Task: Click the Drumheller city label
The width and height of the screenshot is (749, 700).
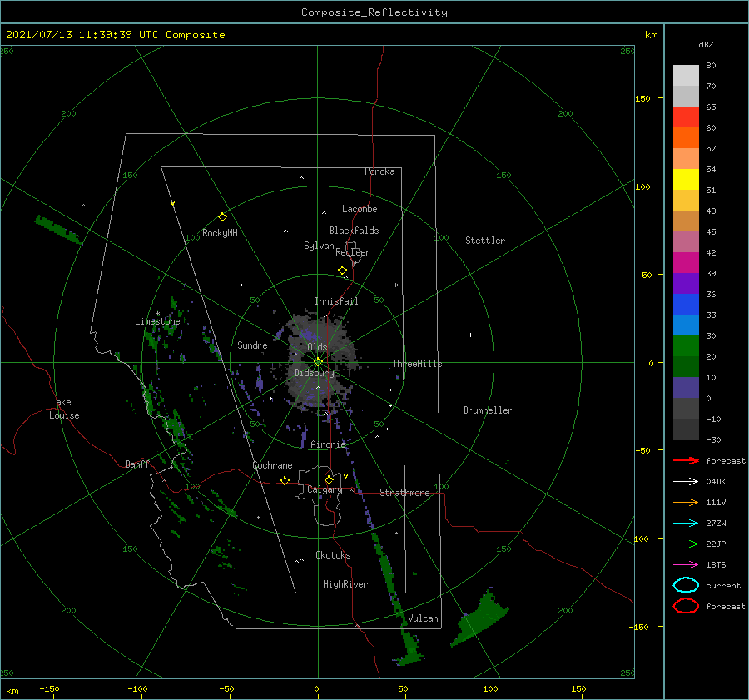Action: point(488,410)
